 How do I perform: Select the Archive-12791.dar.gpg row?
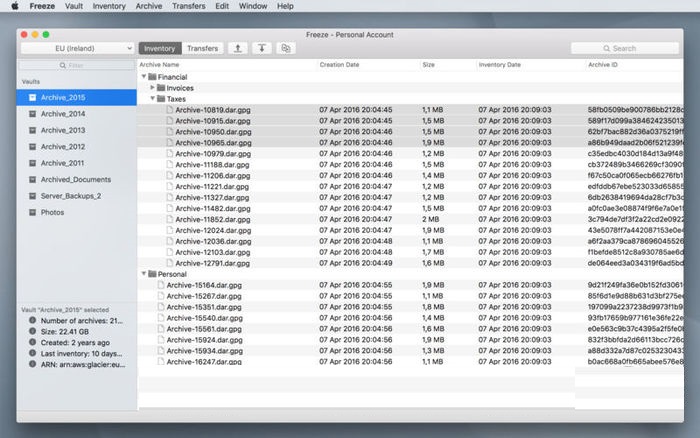coord(410,263)
